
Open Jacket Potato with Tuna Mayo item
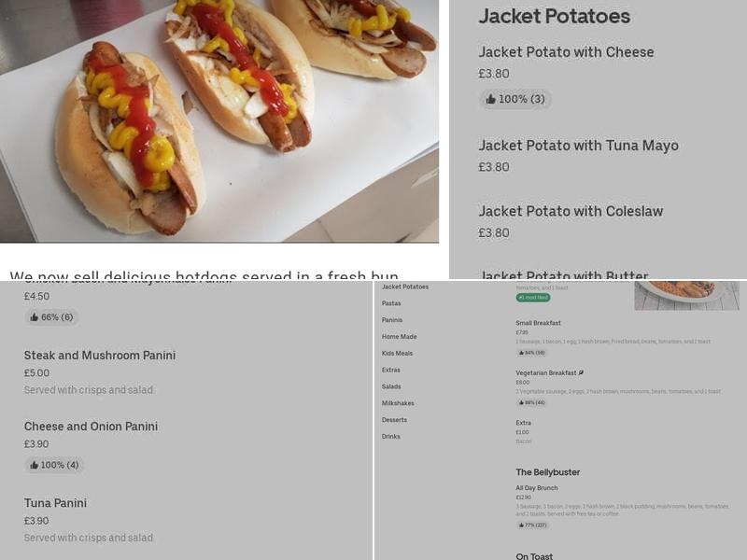point(578,146)
